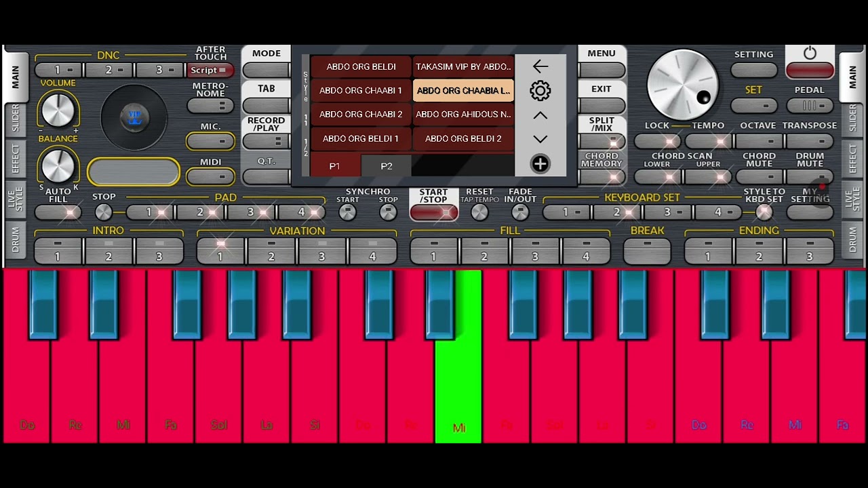The height and width of the screenshot is (488, 868).
Task: Select VARIATION 1
Action: click(x=220, y=250)
